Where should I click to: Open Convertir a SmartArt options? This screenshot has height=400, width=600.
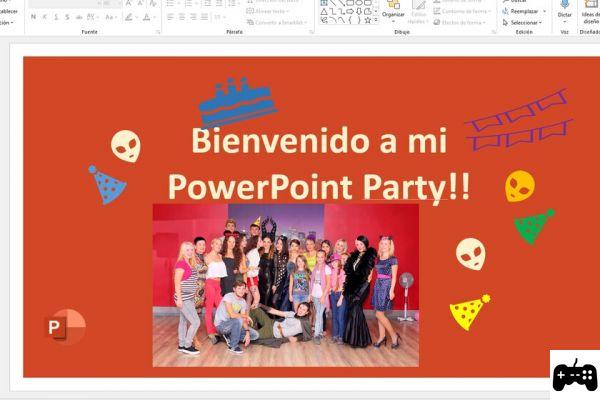point(278,23)
